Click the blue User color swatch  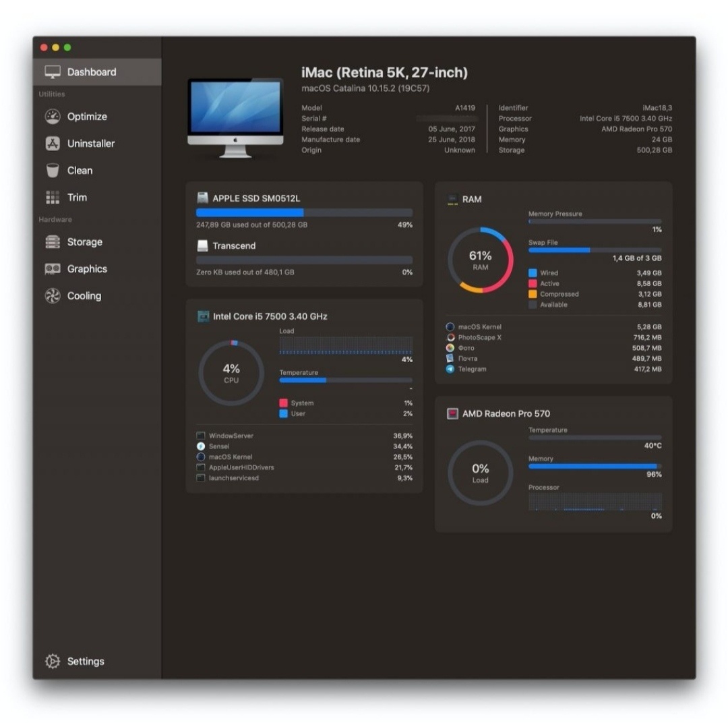pyautogui.click(x=284, y=413)
